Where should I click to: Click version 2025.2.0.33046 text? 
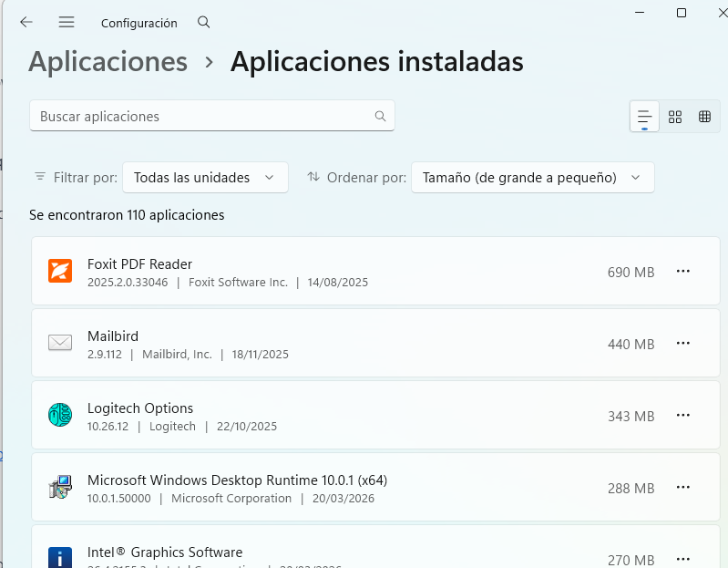click(128, 283)
